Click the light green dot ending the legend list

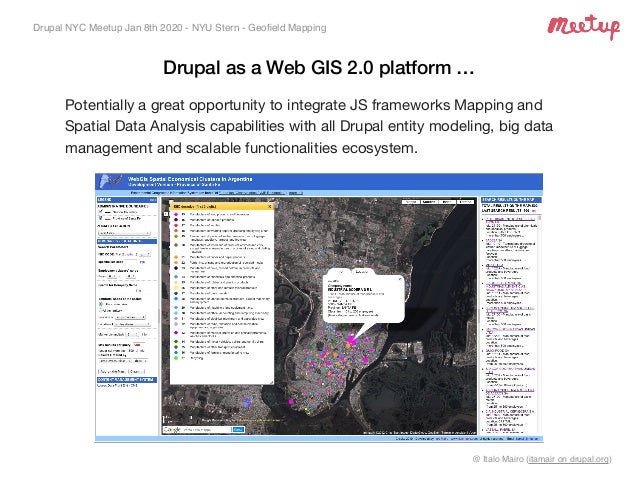tap(176, 358)
